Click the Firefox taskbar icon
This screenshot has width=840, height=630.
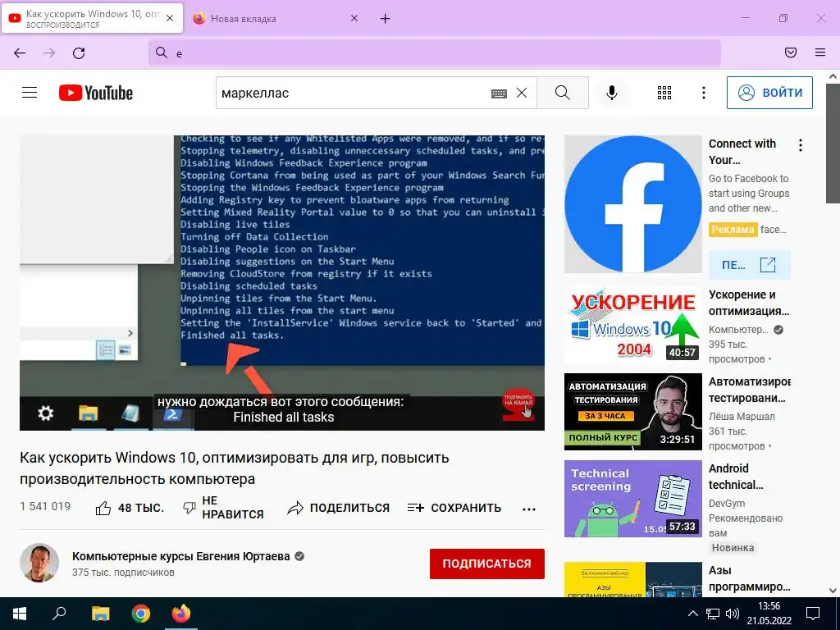coord(181,614)
